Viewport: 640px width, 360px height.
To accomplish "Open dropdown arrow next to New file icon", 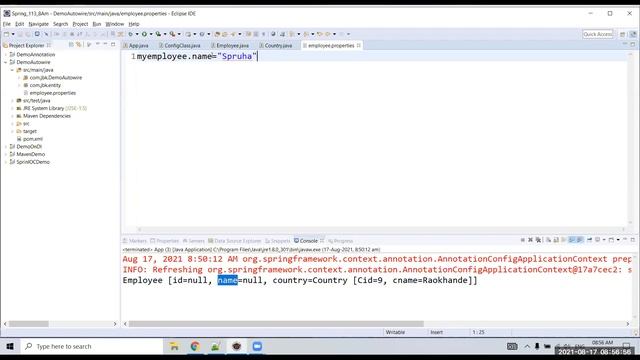I will (x=13, y=34).
